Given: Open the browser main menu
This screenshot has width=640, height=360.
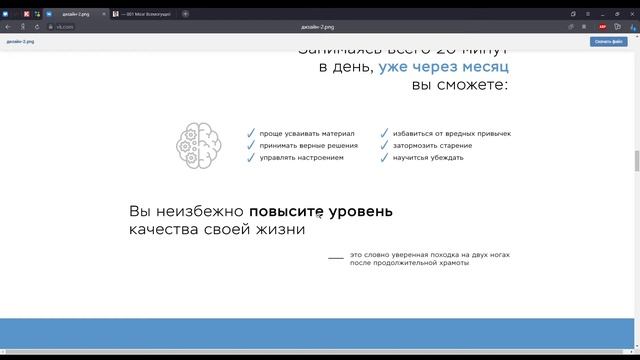Looking at the screenshot, I should pos(588,14).
